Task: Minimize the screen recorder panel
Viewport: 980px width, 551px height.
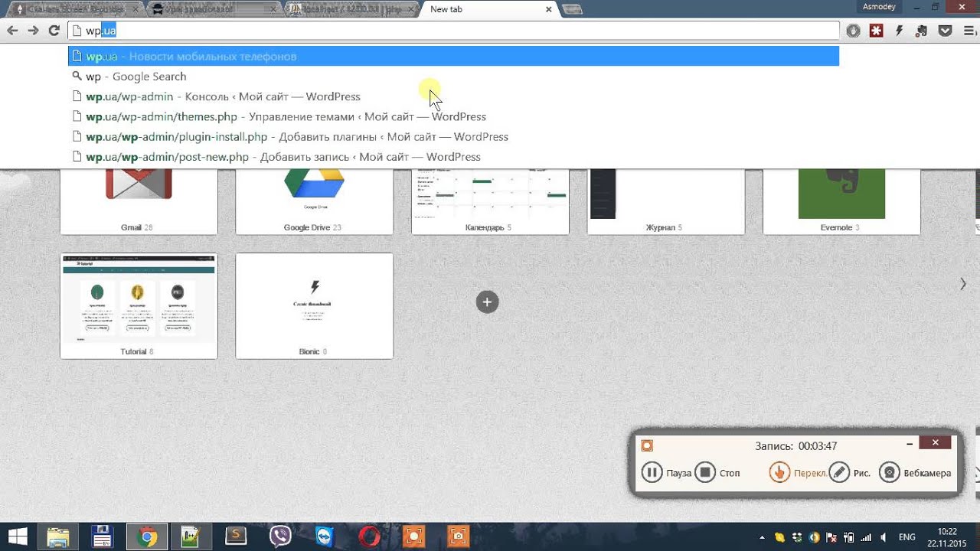Action: (910, 443)
